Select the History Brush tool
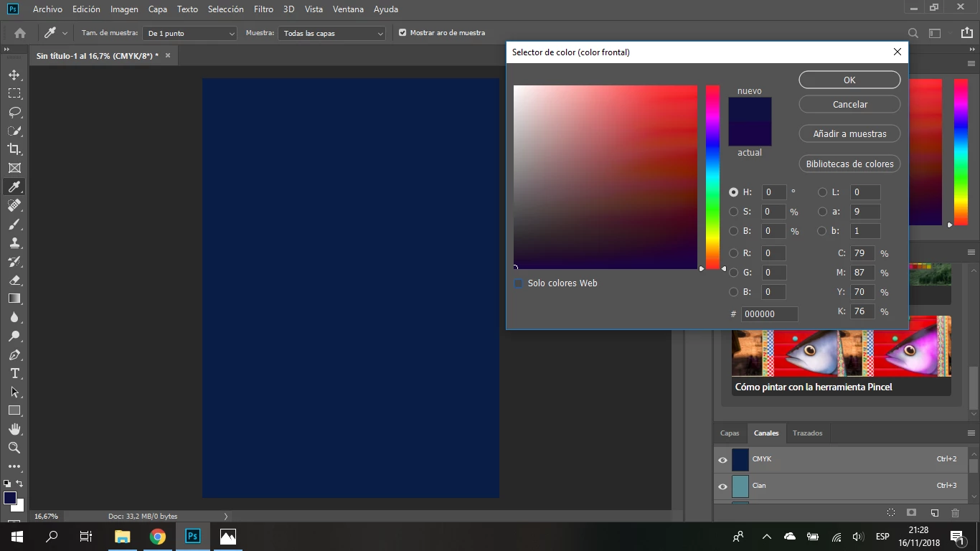980x551 pixels. (14, 261)
